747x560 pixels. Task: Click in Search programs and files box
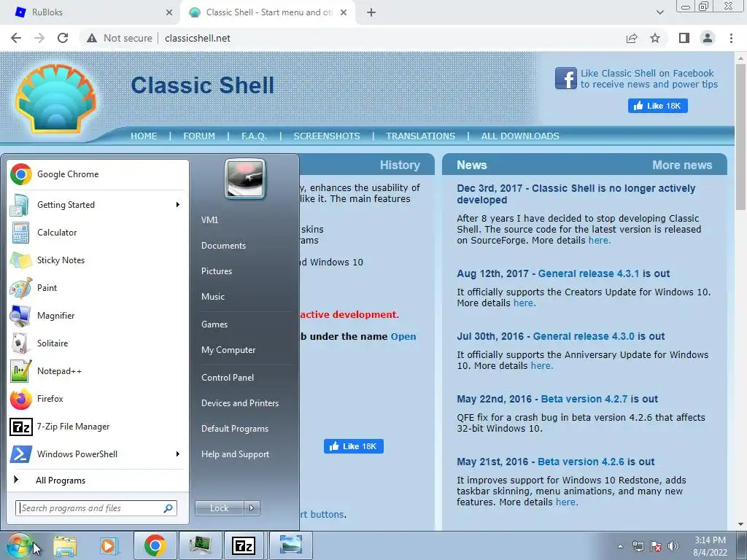(x=96, y=508)
